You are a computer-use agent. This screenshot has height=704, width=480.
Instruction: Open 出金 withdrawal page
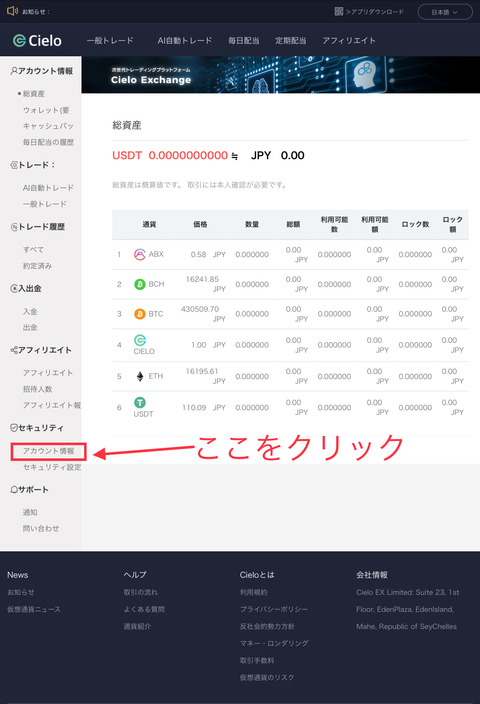click(x=30, y=327)
